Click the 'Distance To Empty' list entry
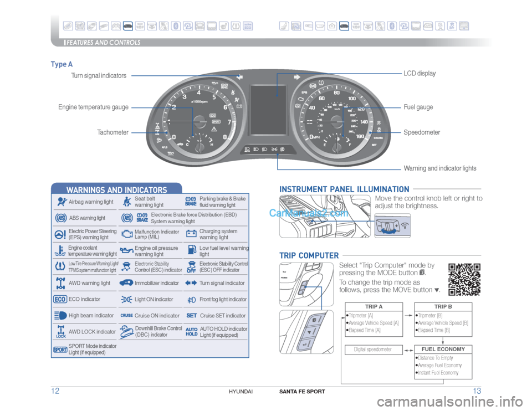The height and width of the screenshot is (411, 532). coord(434,358)
